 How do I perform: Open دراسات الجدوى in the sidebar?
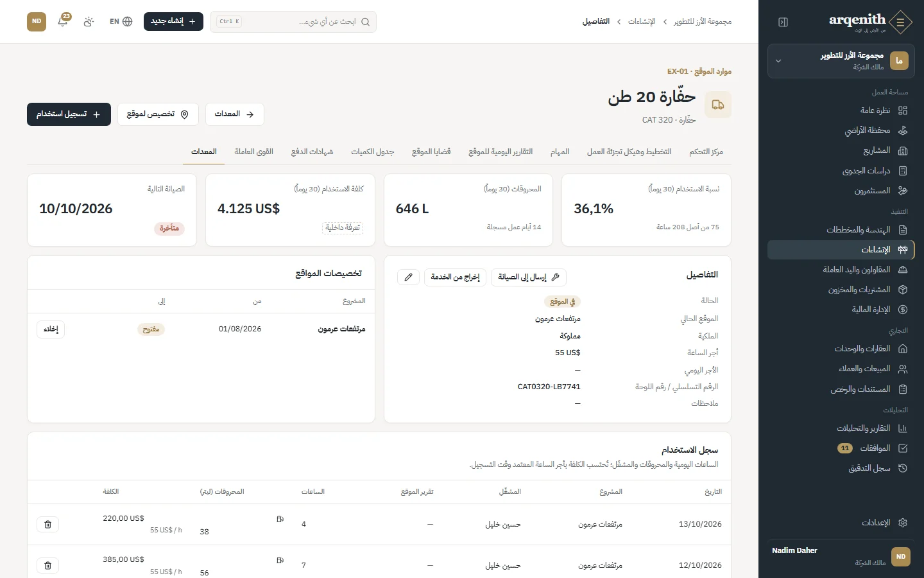[841, 171]
